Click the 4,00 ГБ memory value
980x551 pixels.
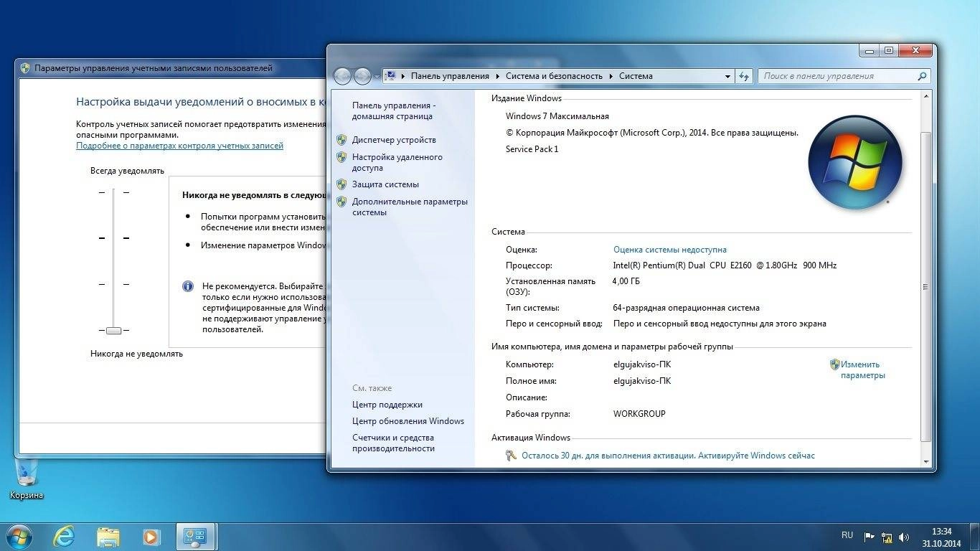point(626,281)
